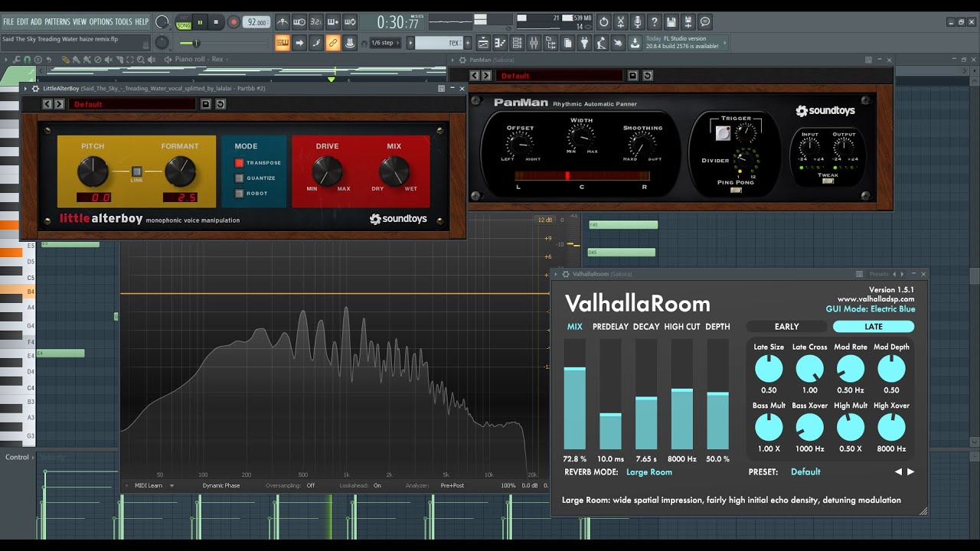The width and height of the screenshot is (980, 551).
Task: Click the tempo 92.000 field
Action: tap(256, 22)
